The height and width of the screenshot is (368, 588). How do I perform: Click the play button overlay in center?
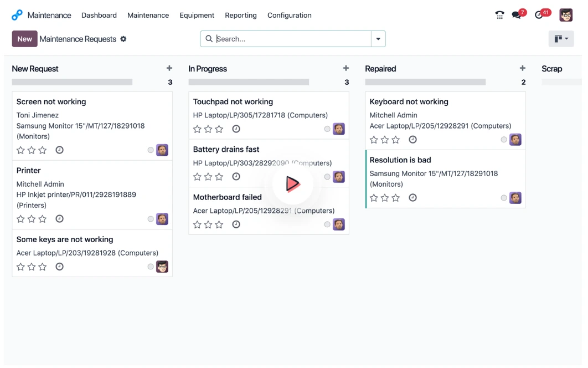tap(292, 184)
